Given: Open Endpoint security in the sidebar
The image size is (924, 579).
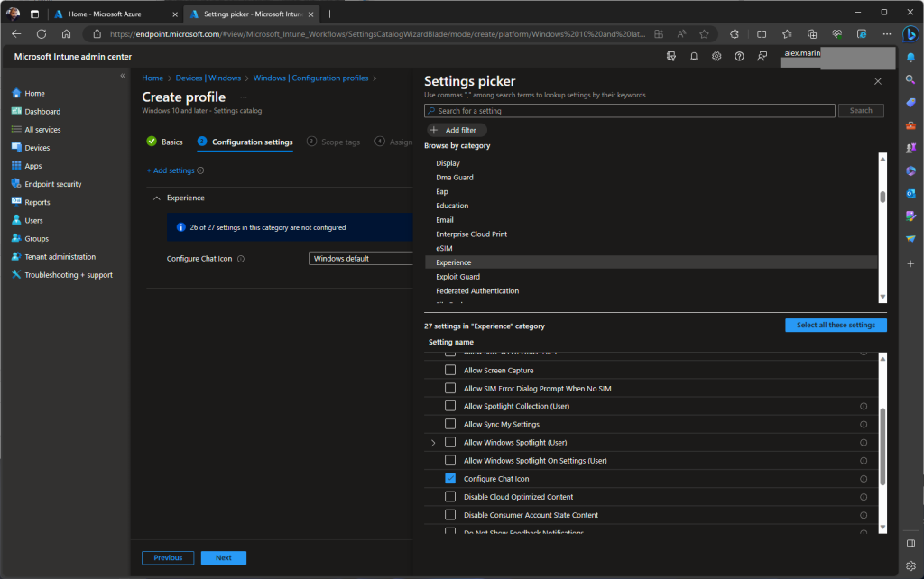Looking at the screenshot, I should (52, 184).
